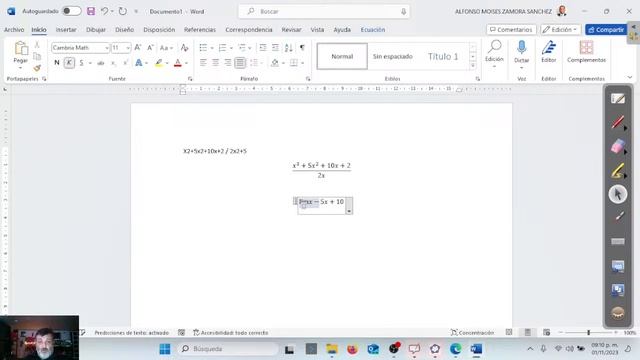Toggle underline S formatting
640x360 pixels.
click(82, 63)
